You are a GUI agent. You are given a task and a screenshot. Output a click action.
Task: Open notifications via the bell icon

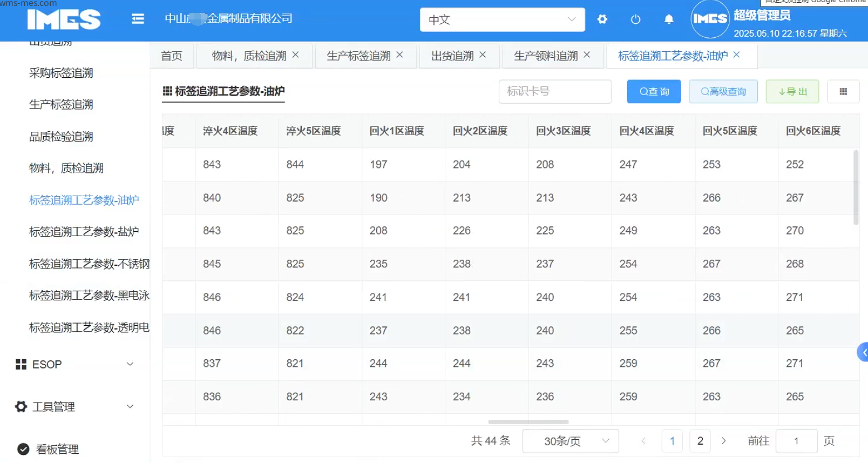click(x=669, y=19)
